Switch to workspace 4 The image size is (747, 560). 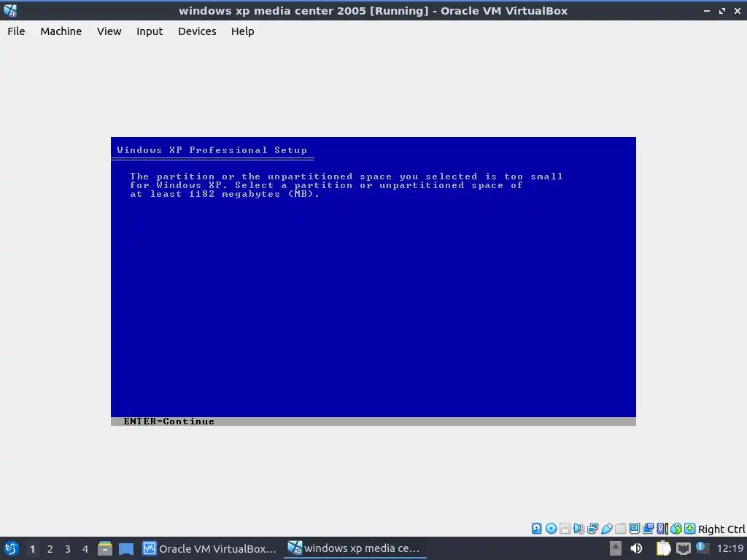85,549
